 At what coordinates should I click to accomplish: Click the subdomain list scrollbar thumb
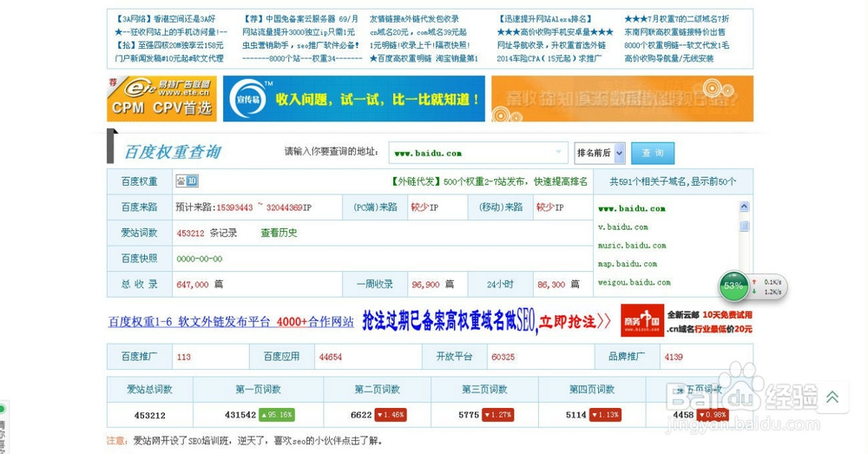744,226
